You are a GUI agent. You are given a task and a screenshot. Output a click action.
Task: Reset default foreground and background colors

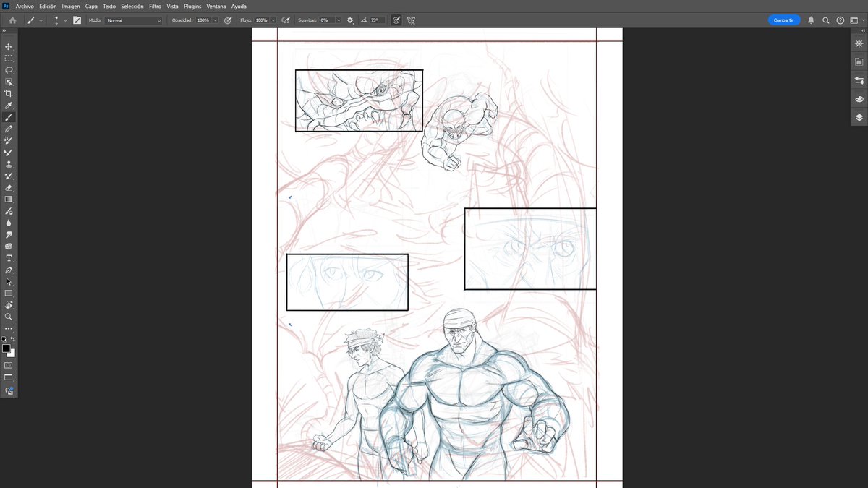(4, 339)
